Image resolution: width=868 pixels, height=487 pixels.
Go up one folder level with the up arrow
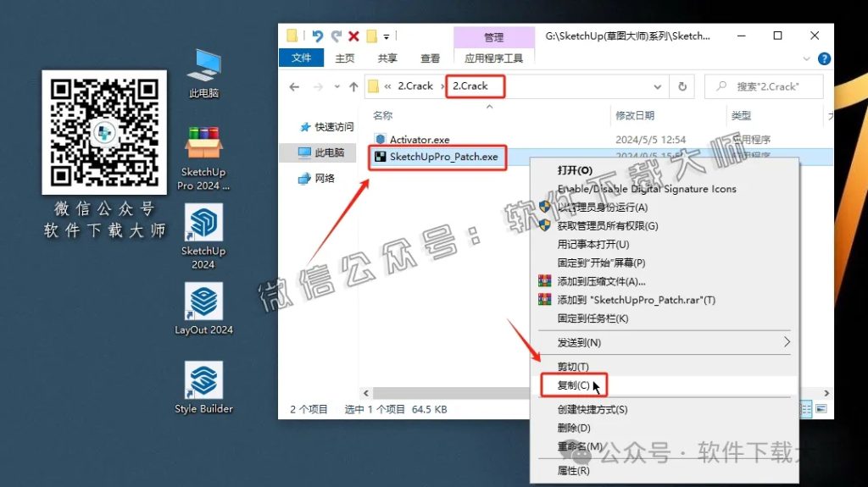coord(353,87)
